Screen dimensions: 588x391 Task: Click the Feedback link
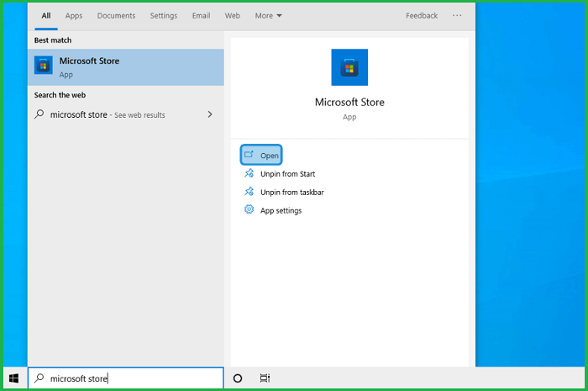422,16
